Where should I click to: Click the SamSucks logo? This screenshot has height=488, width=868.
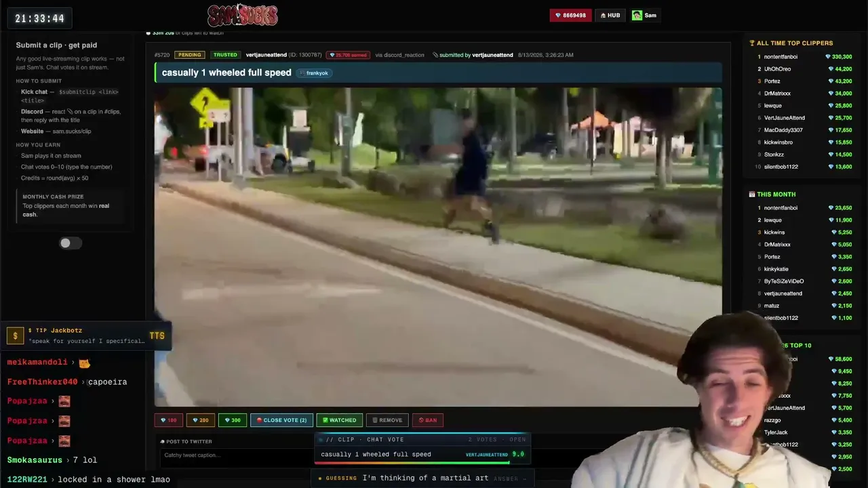coord(242,15)
